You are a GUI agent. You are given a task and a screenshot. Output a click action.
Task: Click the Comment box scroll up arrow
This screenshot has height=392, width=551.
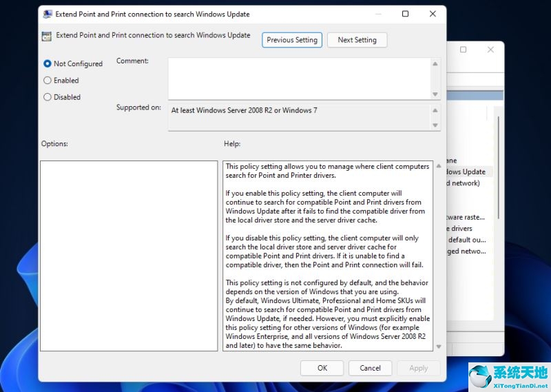click(435, 63)
